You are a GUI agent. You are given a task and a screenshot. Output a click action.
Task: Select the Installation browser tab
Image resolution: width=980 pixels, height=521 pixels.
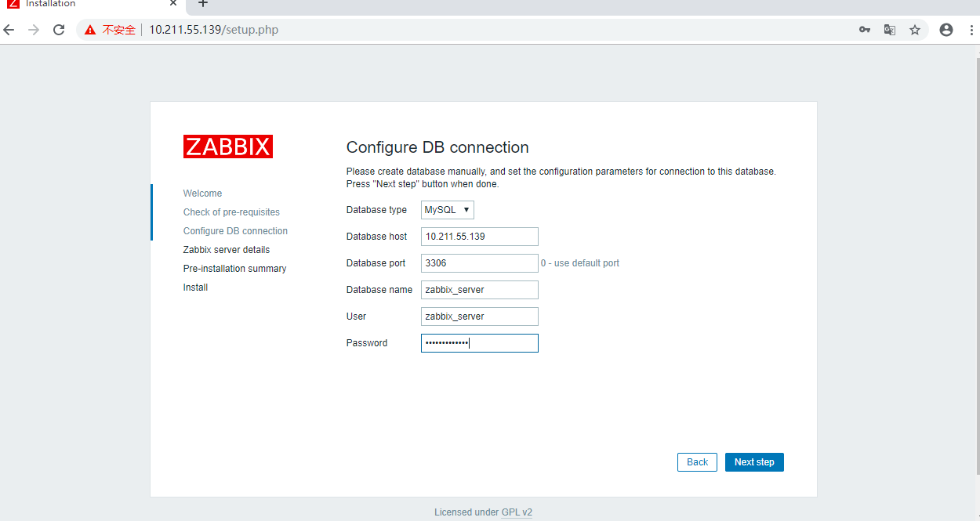point(86,4)
